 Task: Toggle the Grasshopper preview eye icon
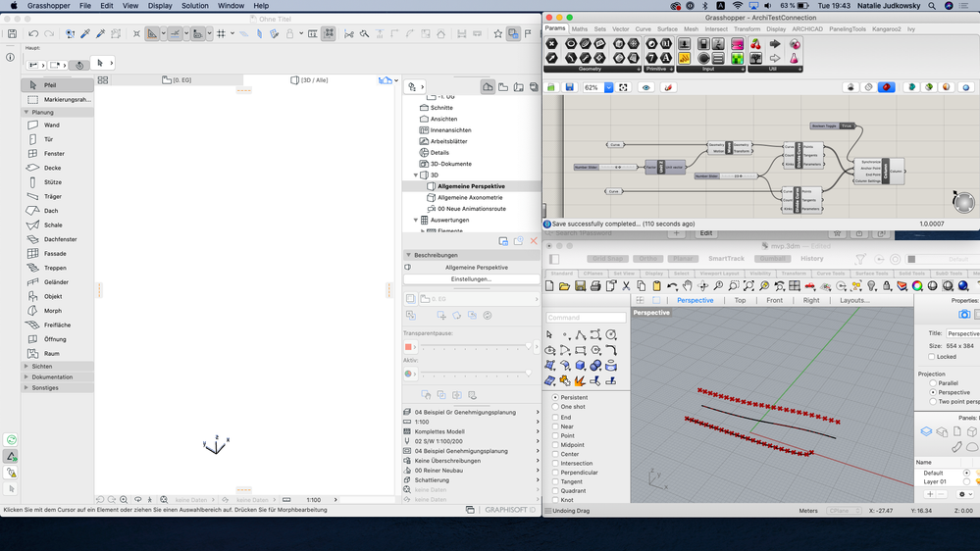[645, 87]
